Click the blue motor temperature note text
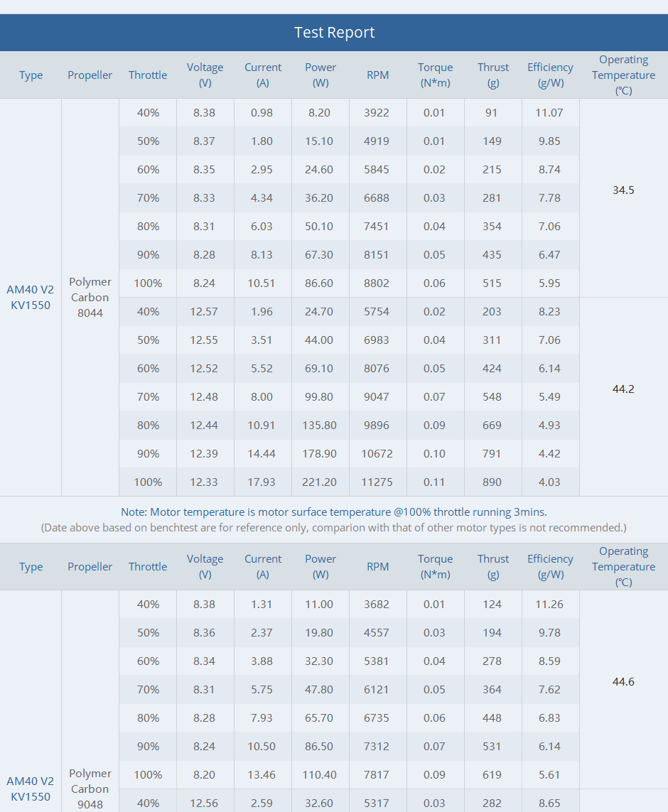Image resolution: width=668 pixels, height=812 pixels. 334,511
